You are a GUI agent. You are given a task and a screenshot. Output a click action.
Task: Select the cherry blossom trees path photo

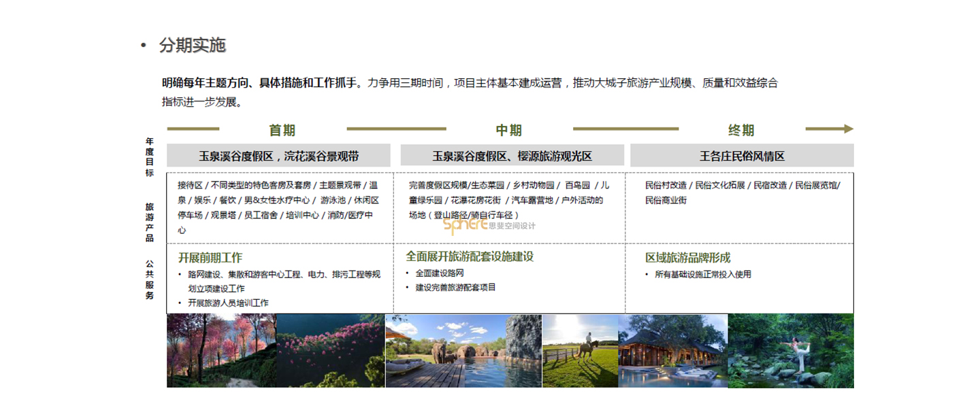click(x=221, y=351)
